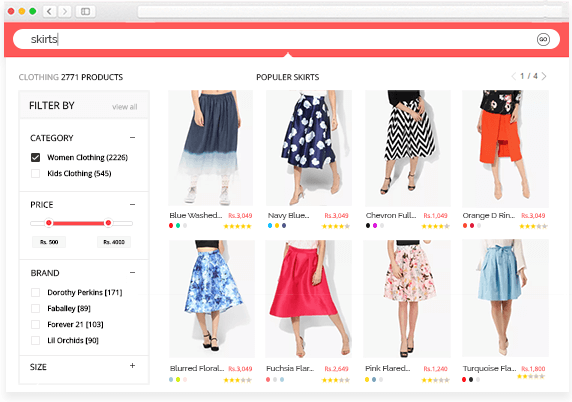Select pink color for Fuchsia Flared skirt
572x402 pixels.
pyautogui.click(x=268, y=379)
